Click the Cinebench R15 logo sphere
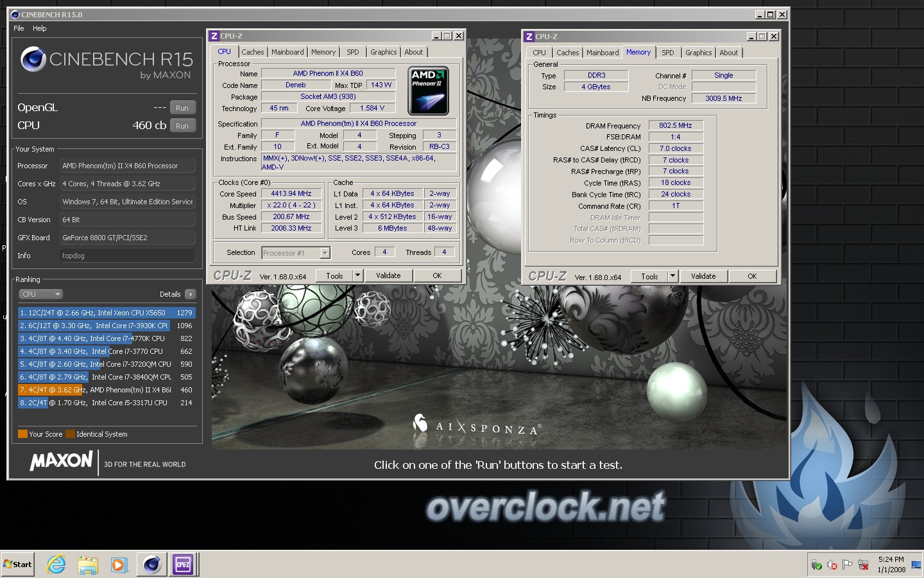924x578 pixels. click(33, 59)
